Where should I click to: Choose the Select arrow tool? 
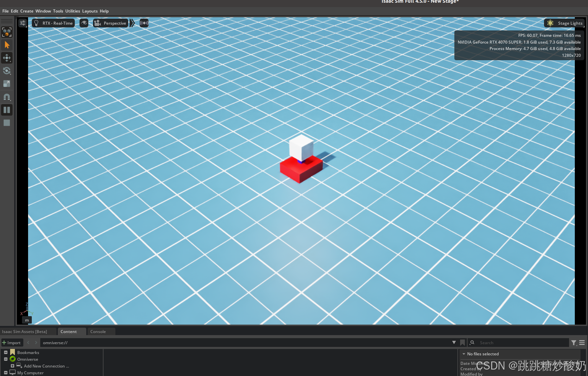[7, 45]
